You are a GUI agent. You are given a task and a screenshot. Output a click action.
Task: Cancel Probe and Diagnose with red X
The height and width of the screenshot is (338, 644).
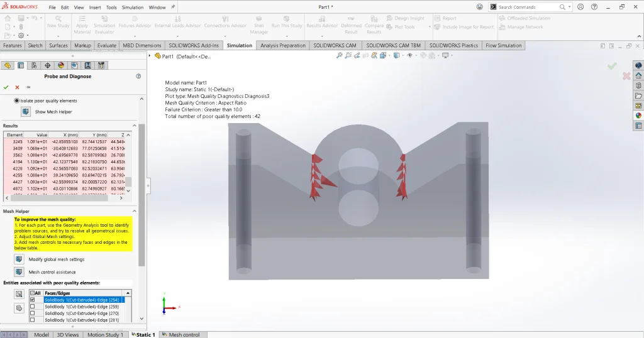pyautogui.click(x=17, y=87)
